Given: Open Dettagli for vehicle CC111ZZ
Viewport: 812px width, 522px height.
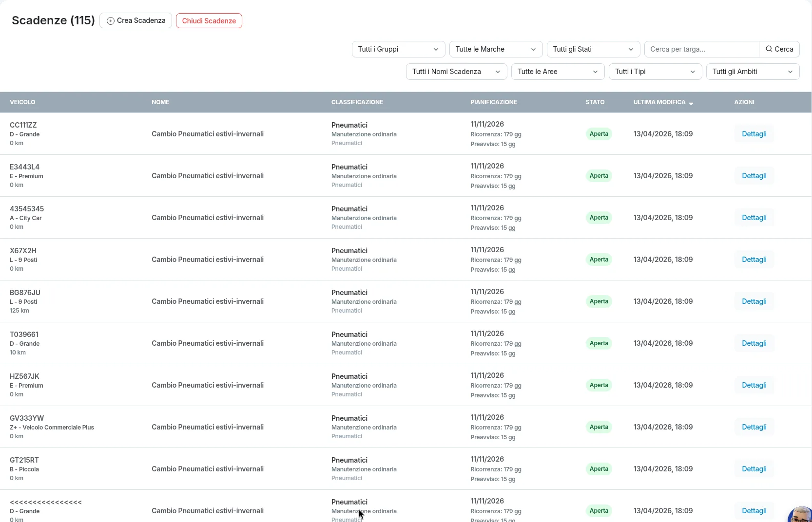Looking at the screenshot, I should tap(754, 134).
